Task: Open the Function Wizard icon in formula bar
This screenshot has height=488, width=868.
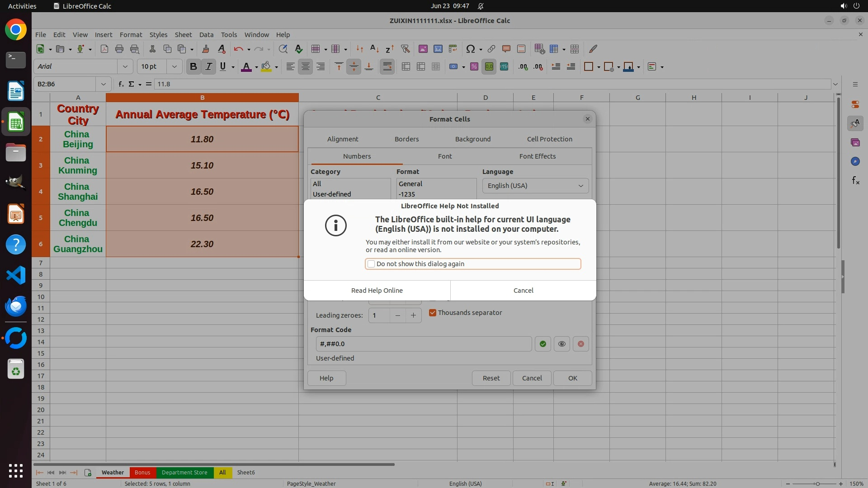Action: (x=121, y=84)
